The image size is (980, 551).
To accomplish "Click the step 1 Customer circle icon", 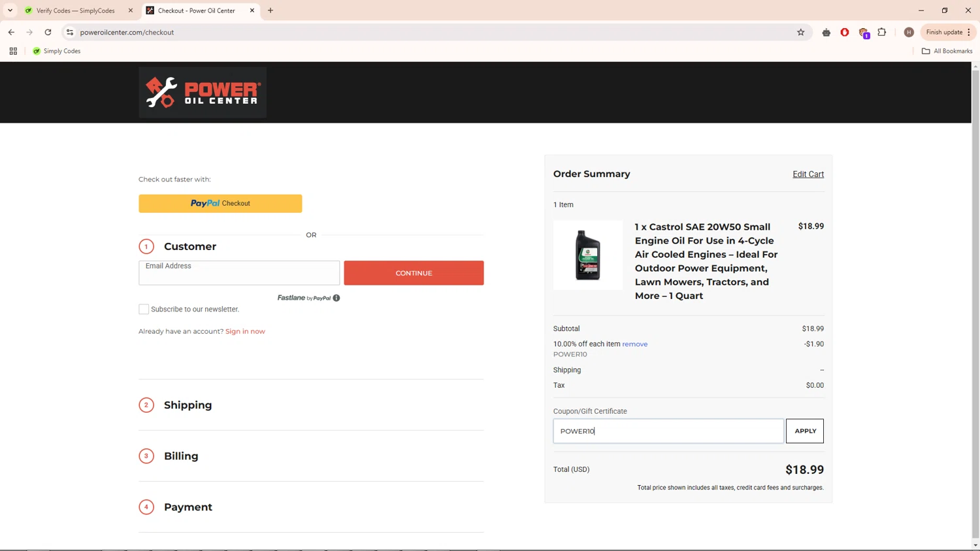I will tap(146, 247).
